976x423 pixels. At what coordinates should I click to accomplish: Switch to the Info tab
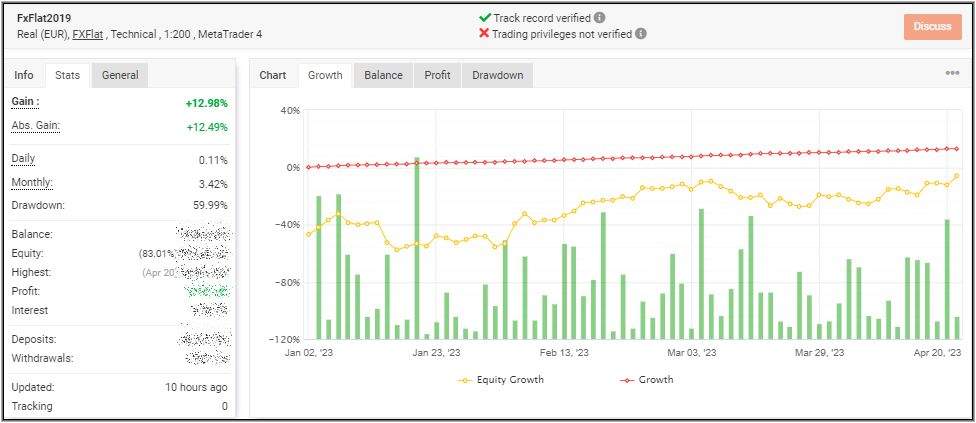point(24,75)
